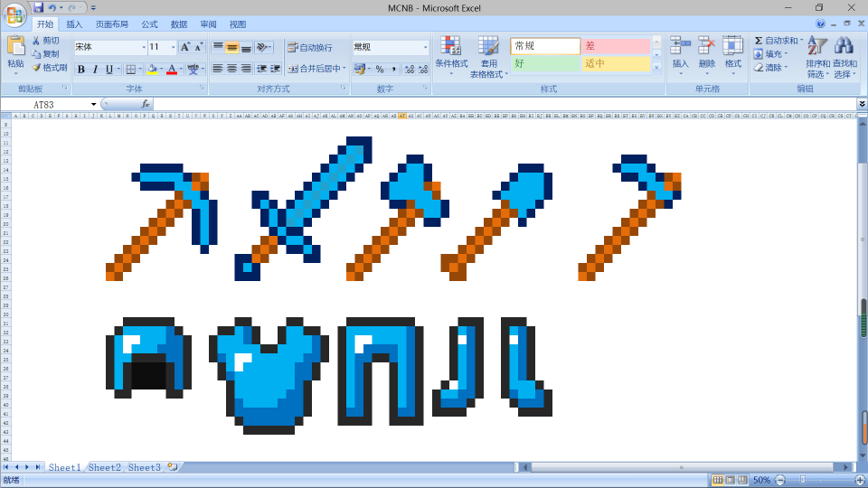Toggle center horizontal alignment
This screenshot has height=488, width=868.
pyautogui.click(x=232, y=69)
